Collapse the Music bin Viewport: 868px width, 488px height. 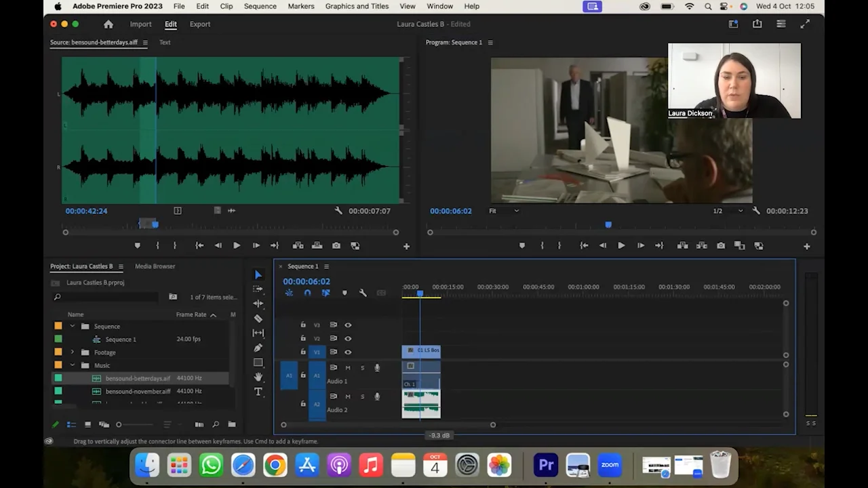(73, 365)
